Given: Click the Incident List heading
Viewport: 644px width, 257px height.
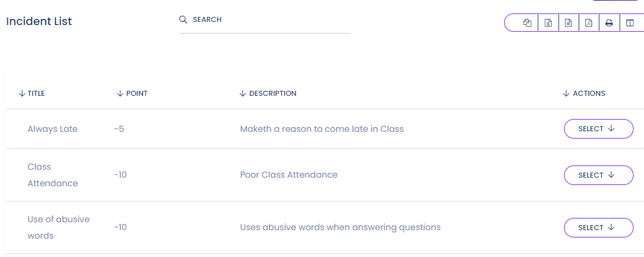Looking at the screenshot, I should point(39,21).
